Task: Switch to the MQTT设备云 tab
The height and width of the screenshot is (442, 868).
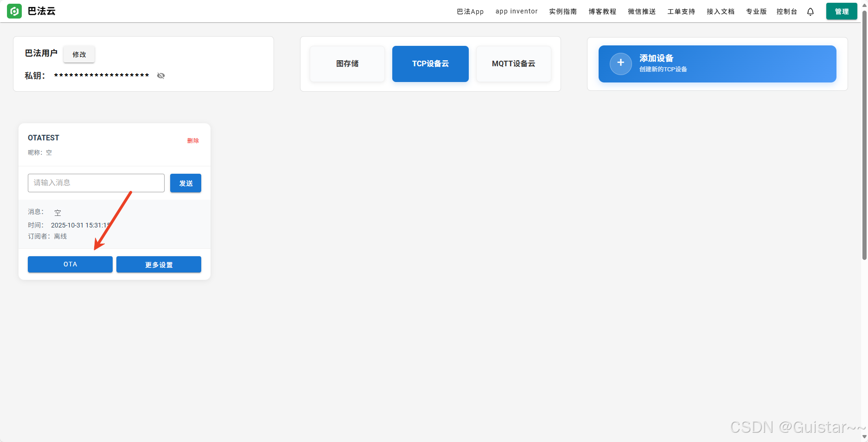Action: pos(513,63)
